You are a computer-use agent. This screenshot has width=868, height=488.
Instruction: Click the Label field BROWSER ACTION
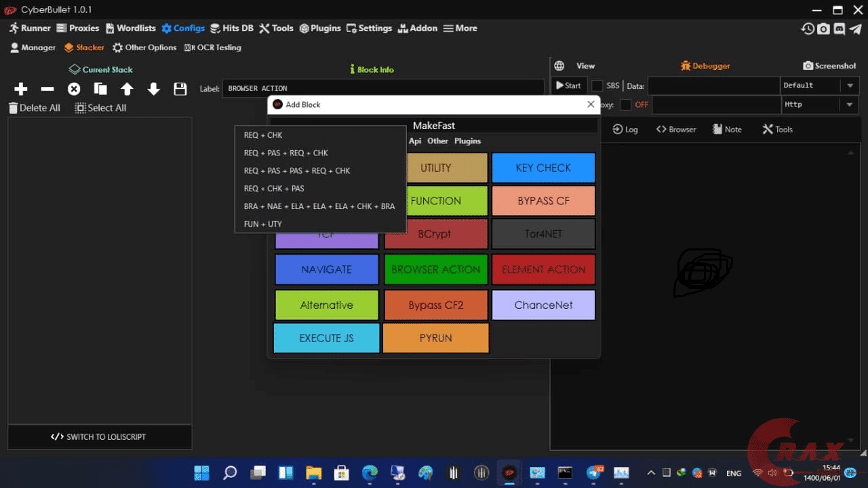tap(383, 88)
